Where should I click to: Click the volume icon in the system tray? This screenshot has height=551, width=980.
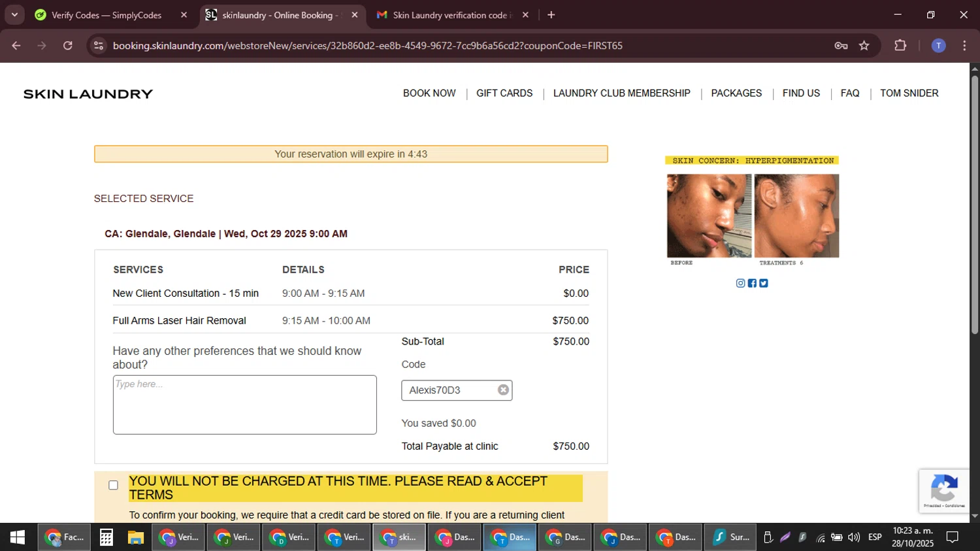(854, 537)
